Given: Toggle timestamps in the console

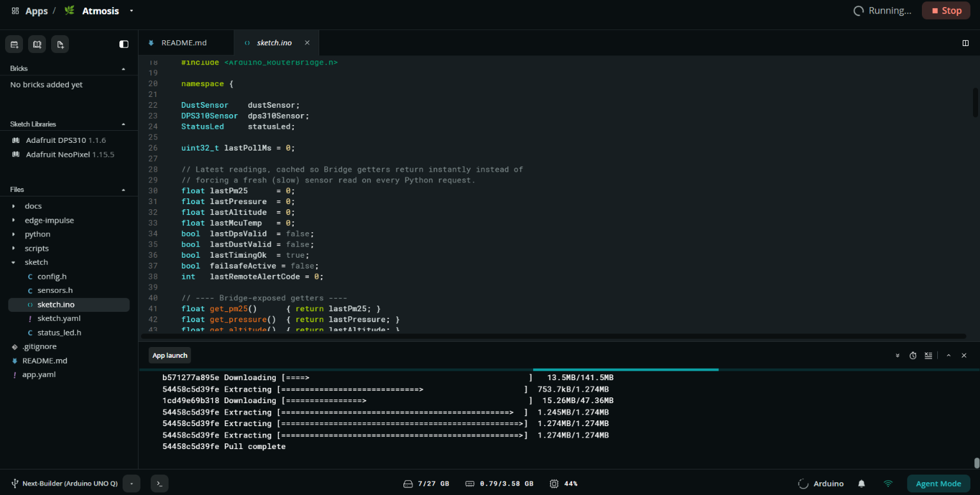Looking at the screenshot, I should coord(913,355).
